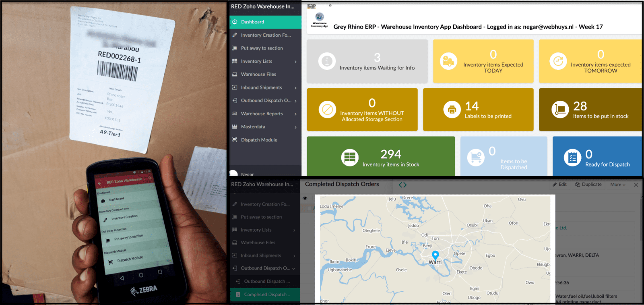The width and height of the screenshot is (644, 305).
Task: Tap the Android triangle back button on the phone
Action: point(122,278)
